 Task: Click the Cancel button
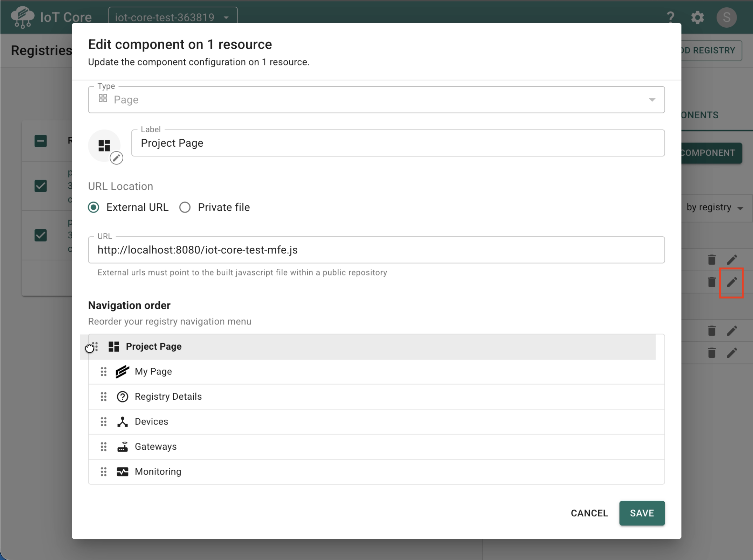[589, 513]
